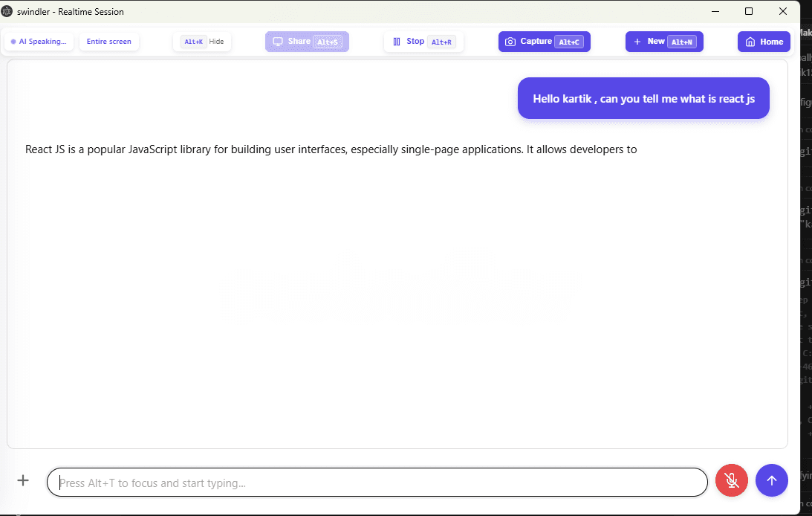
Task: Select the monitor icon on the Share button
Action: point(278,41)
